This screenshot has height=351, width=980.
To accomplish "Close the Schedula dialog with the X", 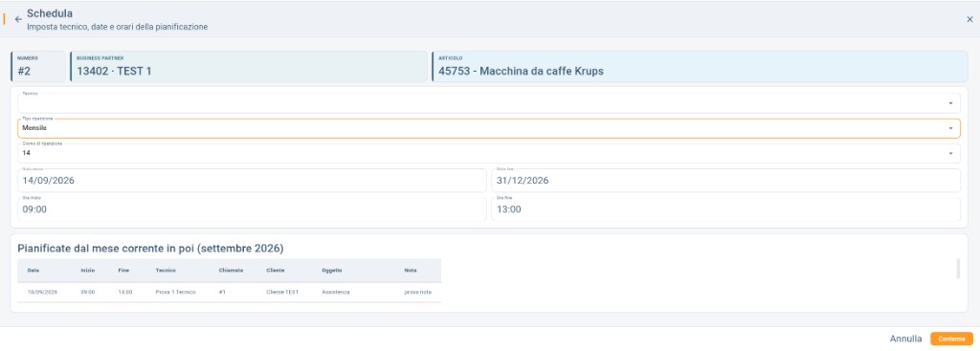I will tap(969, 19).
